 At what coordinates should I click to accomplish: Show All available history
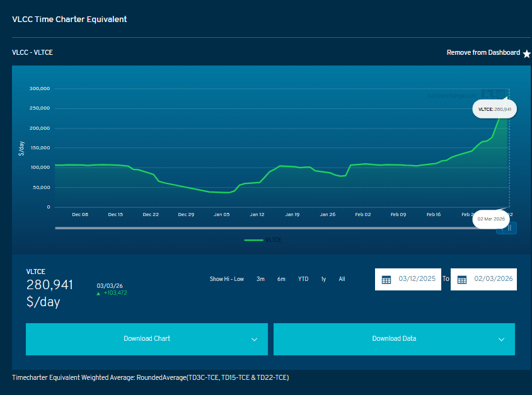pyautogui.click(x=342, y=279)
